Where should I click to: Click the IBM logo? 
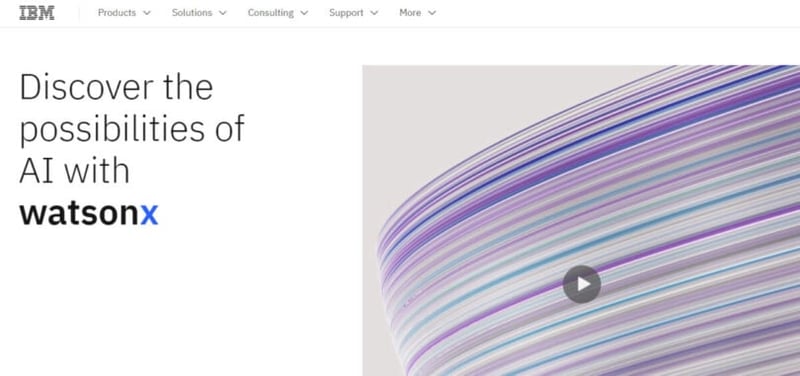pos(37,13)
